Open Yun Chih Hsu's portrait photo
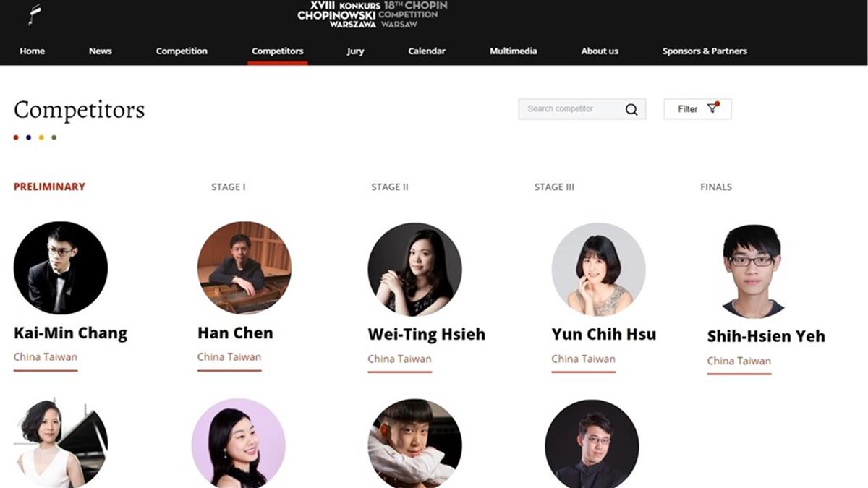This screenshot has height=488, width=868. point(599,270)
